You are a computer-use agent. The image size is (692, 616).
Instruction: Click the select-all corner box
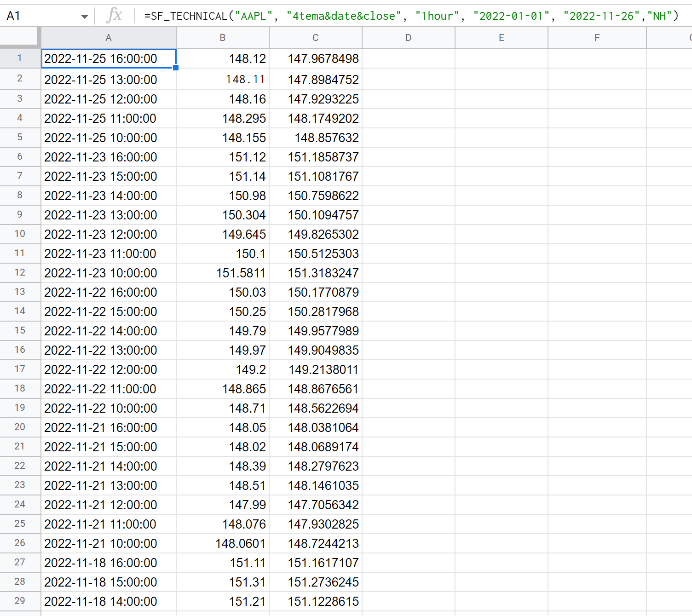pos(20,37)
